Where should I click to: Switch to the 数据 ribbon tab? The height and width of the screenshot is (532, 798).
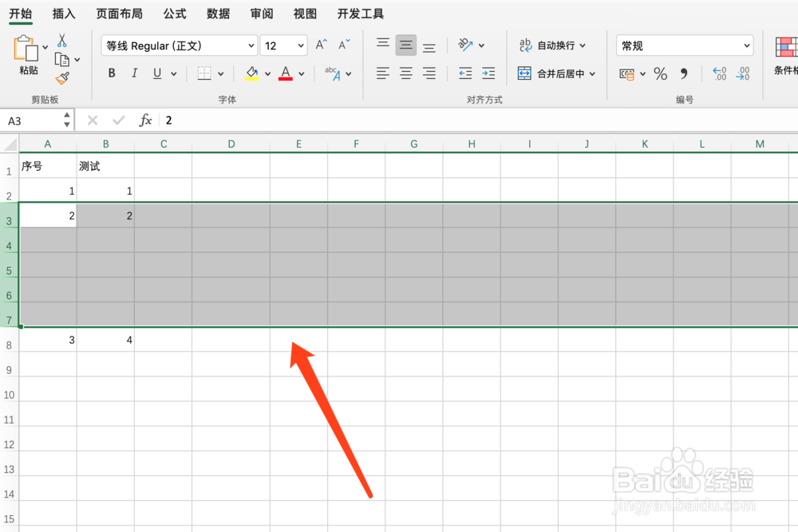coord(217,14)
